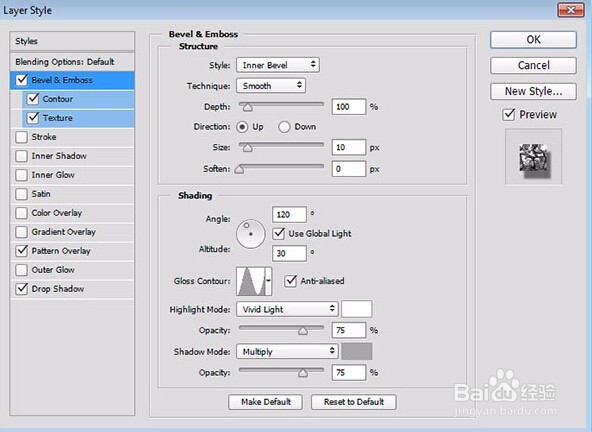Confirm with the OK button
Image resolution: width=592 pixels, height=432 pixels.
point(533,40)
